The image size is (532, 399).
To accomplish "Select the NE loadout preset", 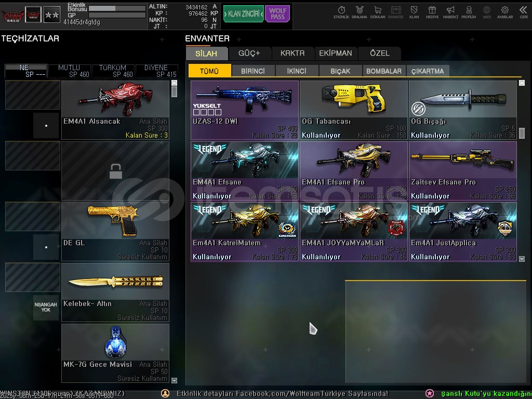I will 26,71.
